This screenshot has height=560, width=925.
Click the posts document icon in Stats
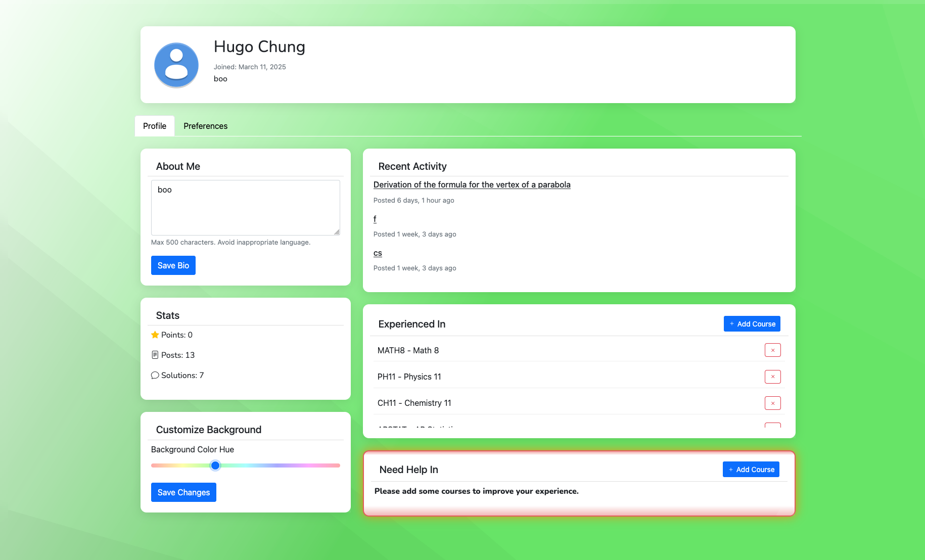point(155,355)
